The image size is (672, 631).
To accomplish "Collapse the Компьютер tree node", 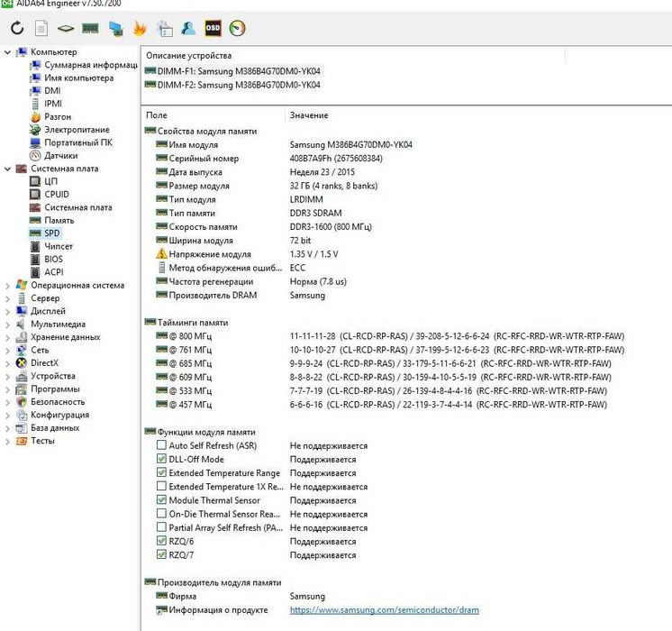I will tap(7, 52).
